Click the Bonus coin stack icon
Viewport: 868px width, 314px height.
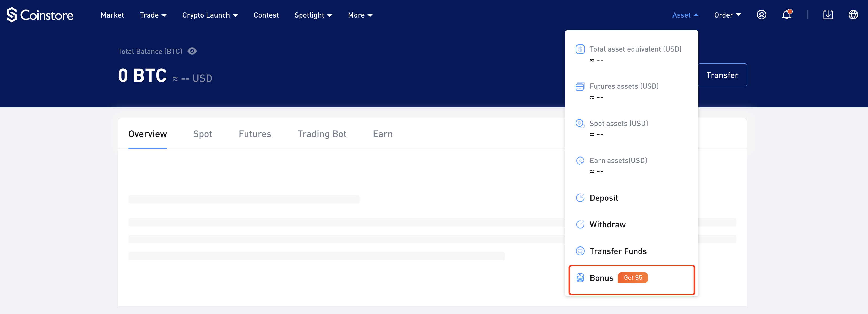[x=580, y=278]
